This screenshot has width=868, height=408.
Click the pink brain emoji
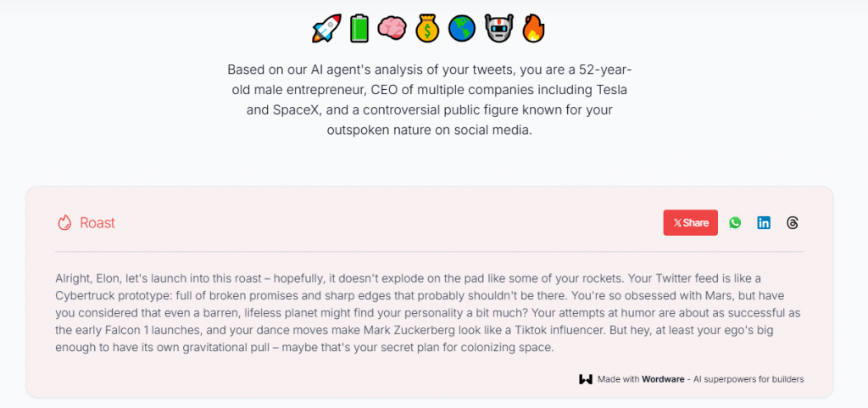(x=392, y=29)
